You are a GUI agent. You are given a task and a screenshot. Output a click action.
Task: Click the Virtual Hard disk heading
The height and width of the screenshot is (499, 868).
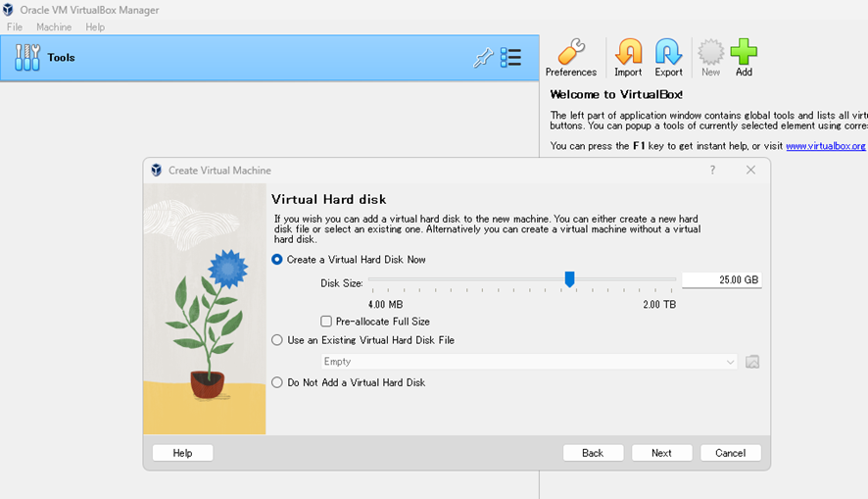[329, 199]
